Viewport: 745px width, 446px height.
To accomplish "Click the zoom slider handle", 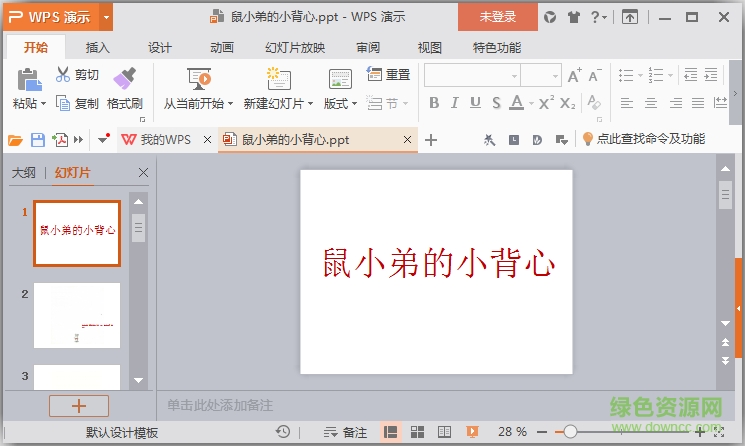I will point(570,432).
